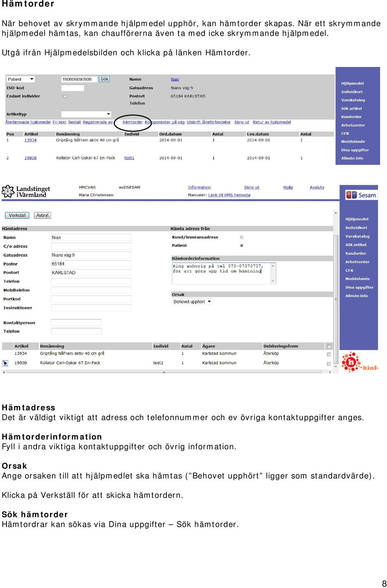
Task: Click the Sök button next to the personal number
Action: pos(104,79)
